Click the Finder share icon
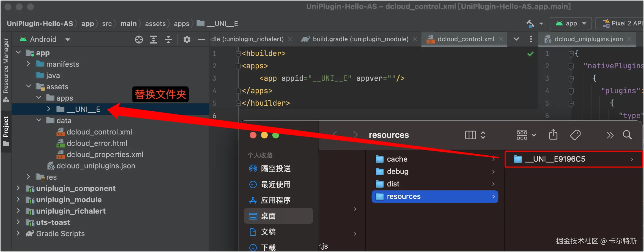This screenshot has width=644, height=252. click(x=553, y=134)
